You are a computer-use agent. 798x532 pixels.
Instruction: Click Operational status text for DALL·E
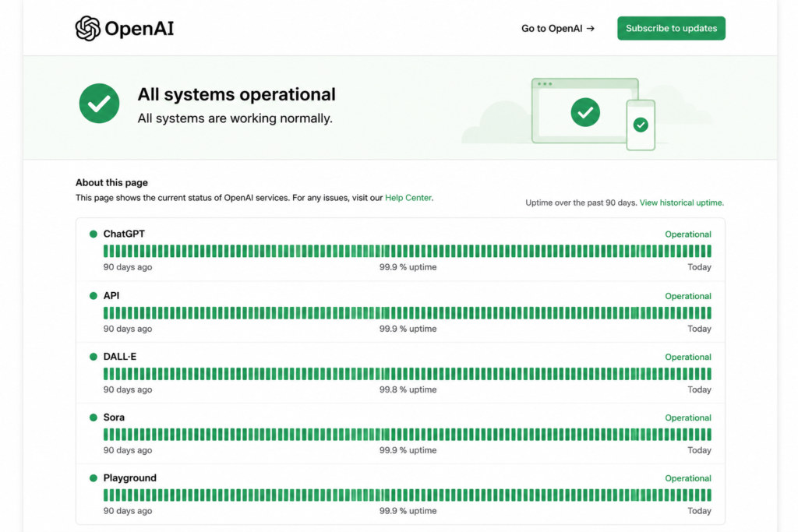pyautogui.click(x=688, y=357)
